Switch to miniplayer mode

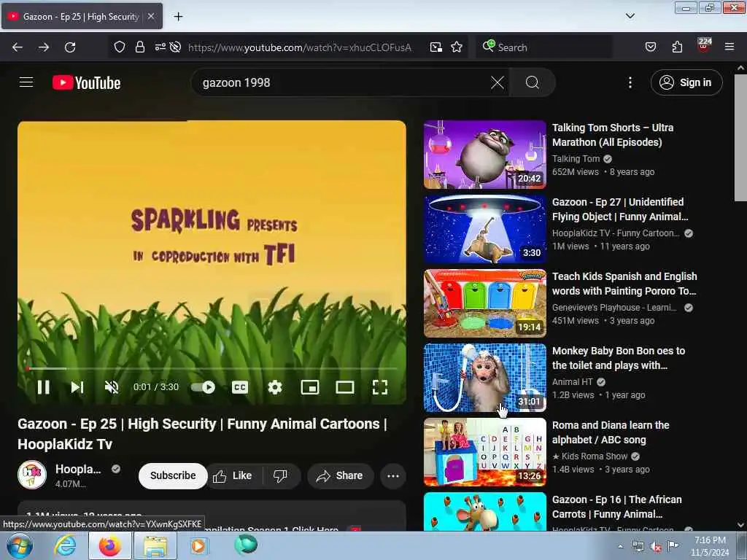point(310,387)
